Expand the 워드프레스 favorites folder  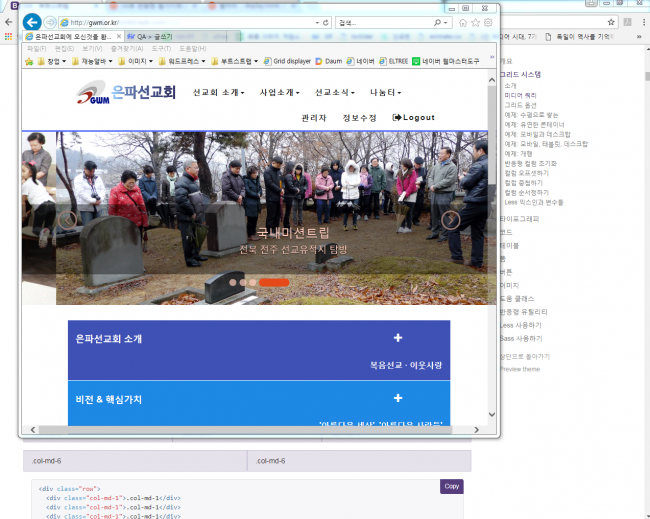pos(182,61)
